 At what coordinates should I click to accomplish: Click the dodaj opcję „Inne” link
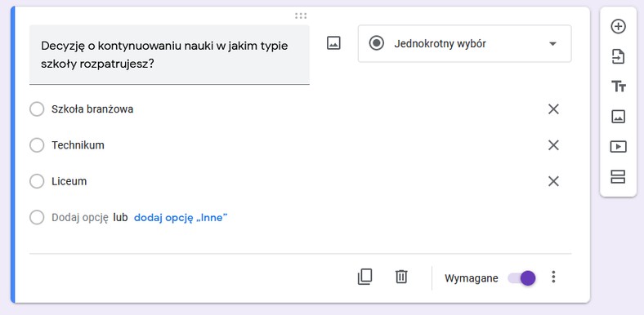pos(181,218)
